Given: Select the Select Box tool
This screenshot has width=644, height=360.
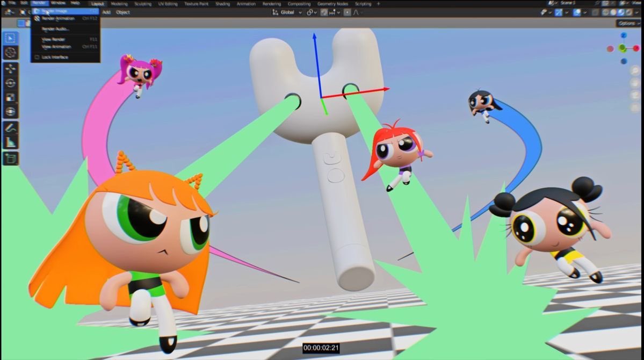Looking at the screenshot, I should (x=10, y=38).
